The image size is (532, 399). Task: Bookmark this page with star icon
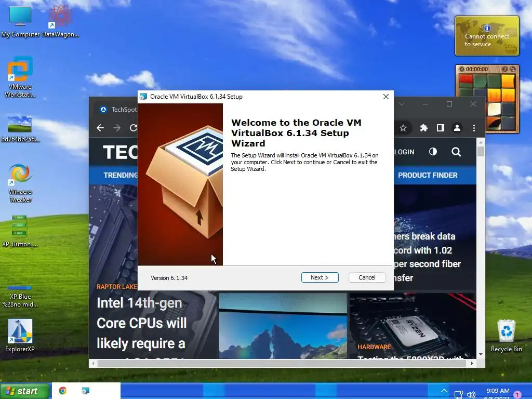click(403, 128)
